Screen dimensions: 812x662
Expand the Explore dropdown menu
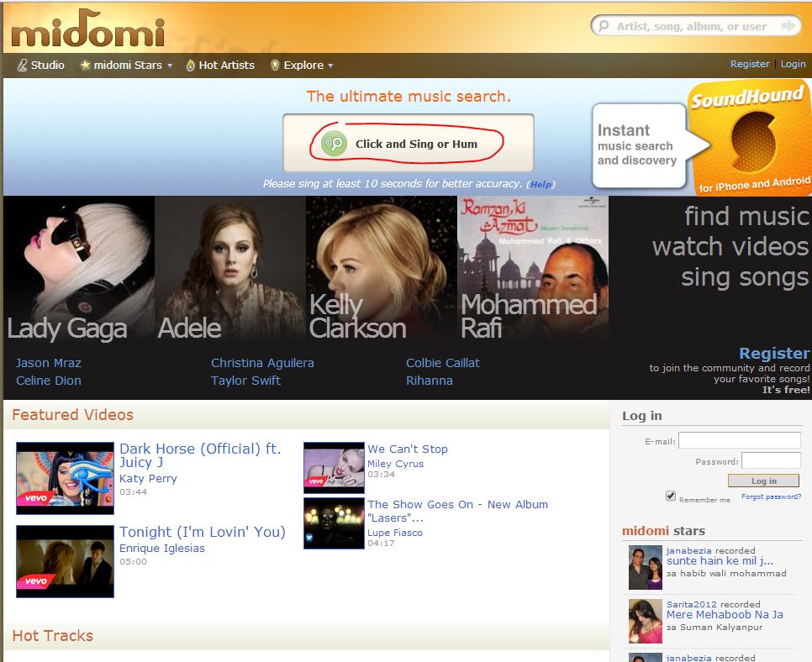(330, 66)
